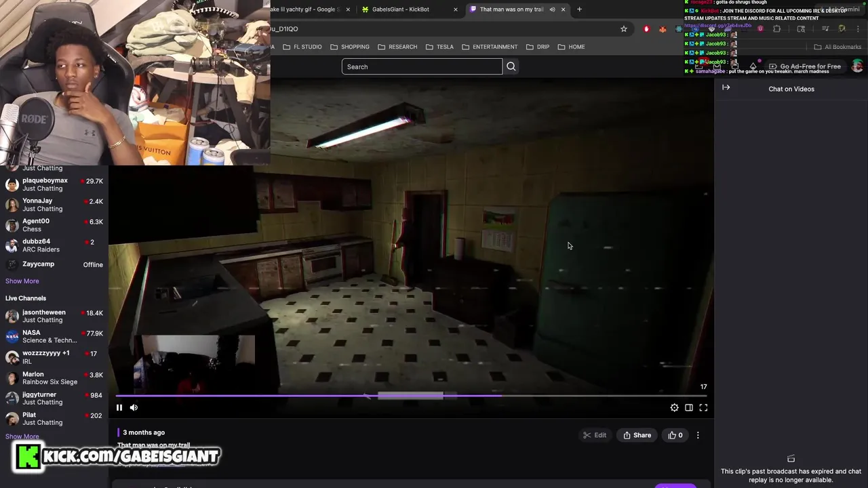The image size is (868, 488).
Task: Click the YonnaJay avatar icon
Action: (x=12, y=205)
